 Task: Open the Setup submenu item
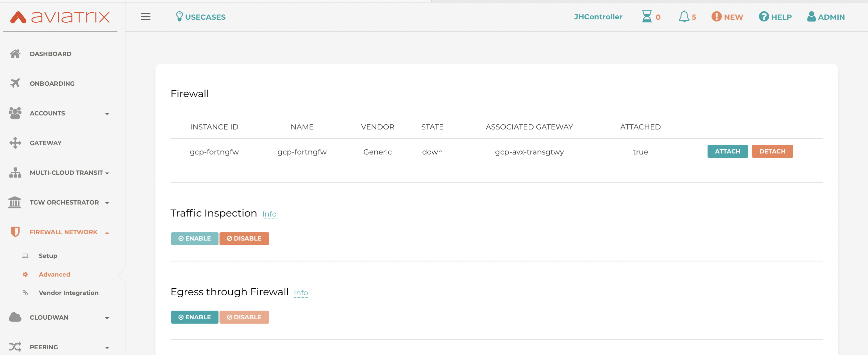point(48,256)
